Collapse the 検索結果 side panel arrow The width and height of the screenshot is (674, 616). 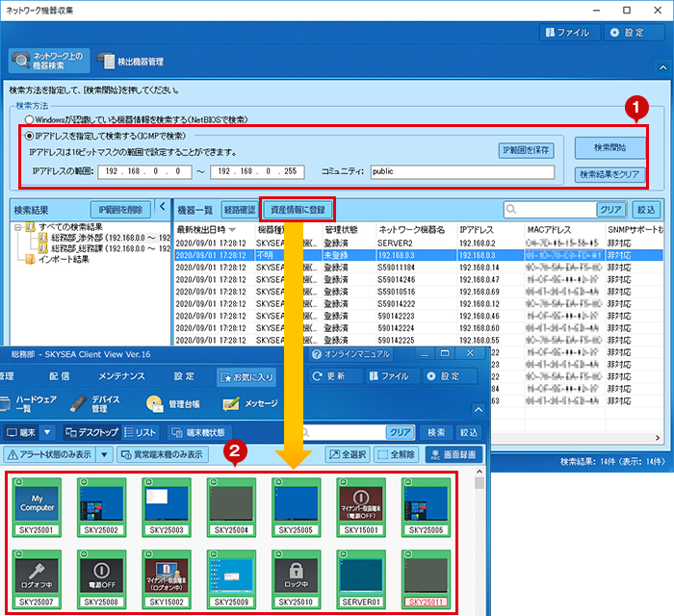coord(163,207)
